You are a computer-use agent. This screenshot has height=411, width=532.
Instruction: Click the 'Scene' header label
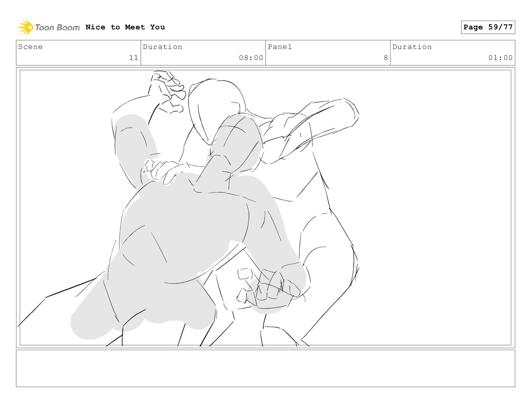[x=30, y=47]
